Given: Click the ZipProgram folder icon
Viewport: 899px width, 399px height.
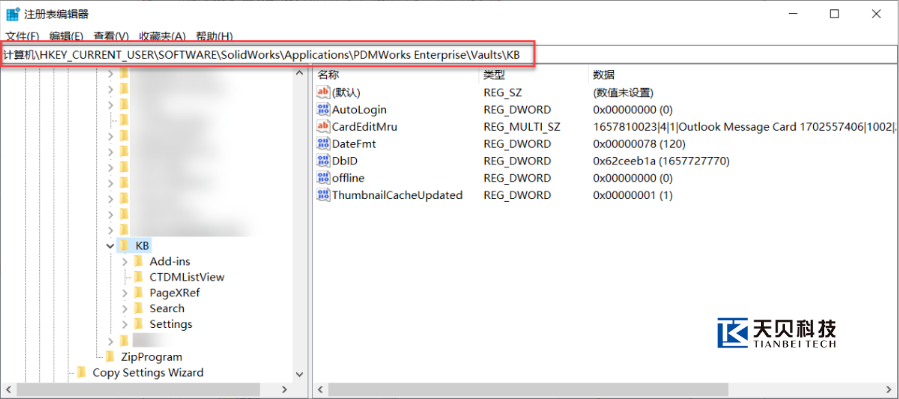Looking at the screenshot, I should pos(110,357).
